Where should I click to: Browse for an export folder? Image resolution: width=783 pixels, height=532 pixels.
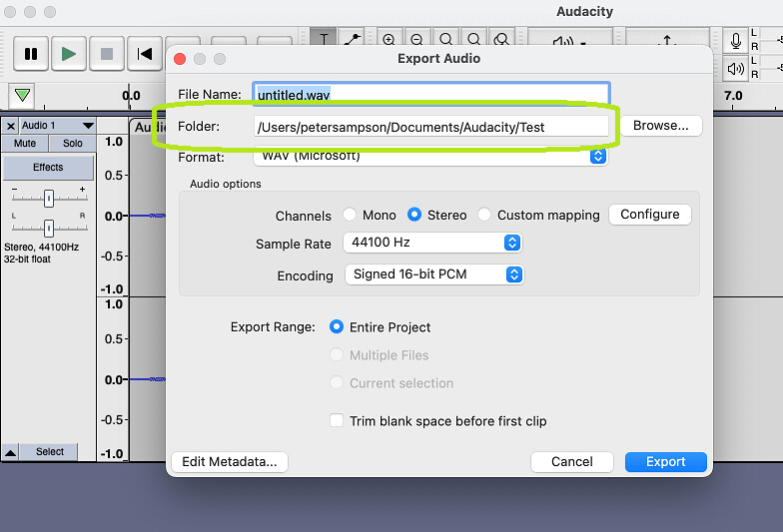point(661,126)
